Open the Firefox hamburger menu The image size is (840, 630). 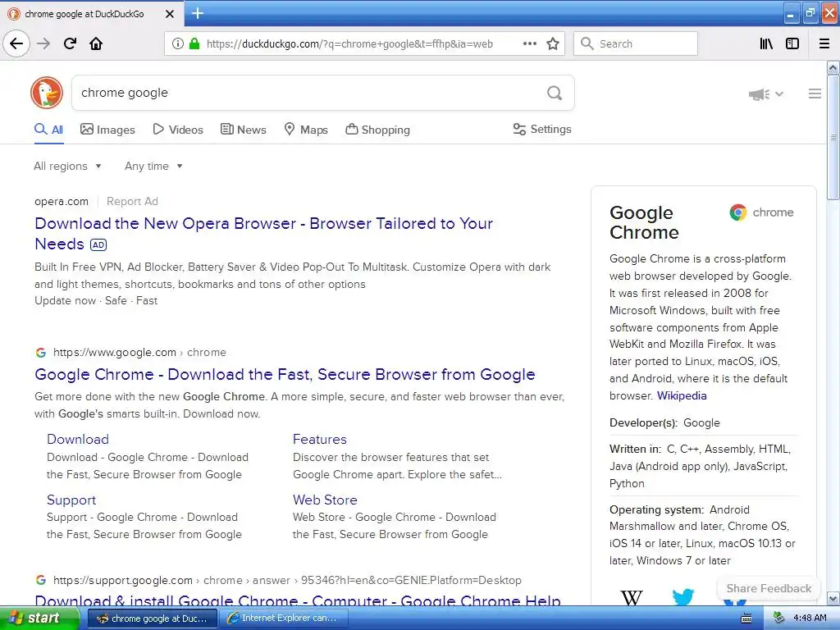[x=824, y=43]
